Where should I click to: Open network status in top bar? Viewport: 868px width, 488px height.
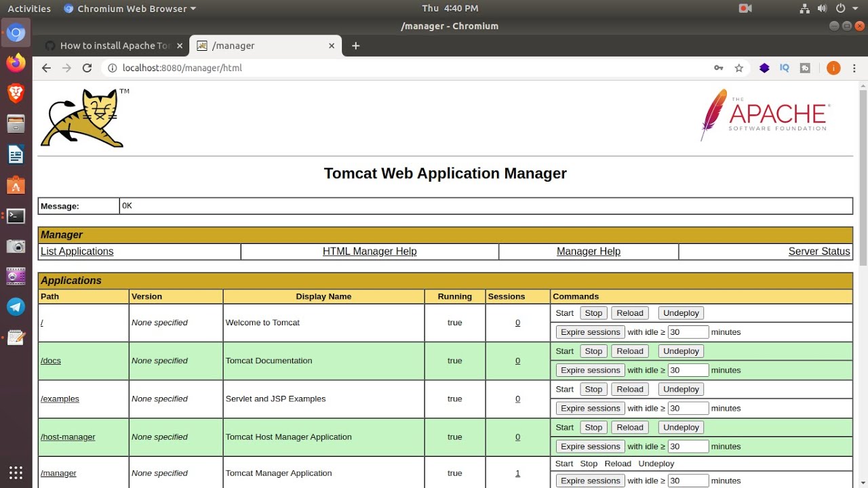pos(804,8)
